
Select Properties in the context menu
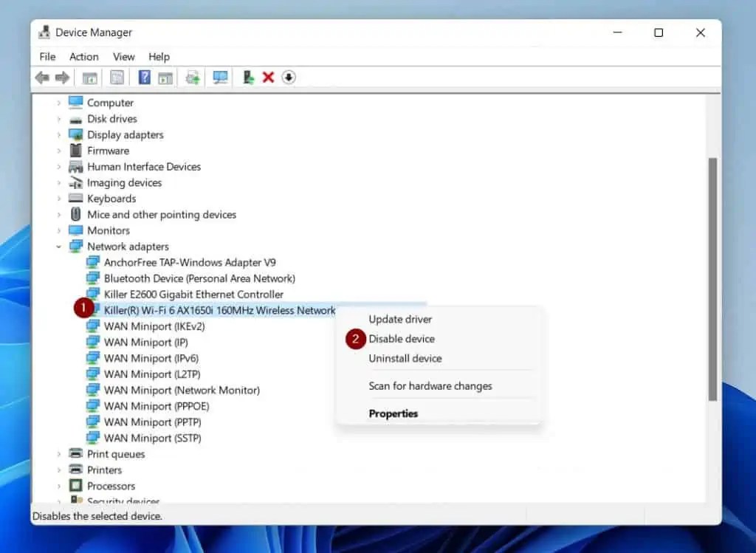393,413
